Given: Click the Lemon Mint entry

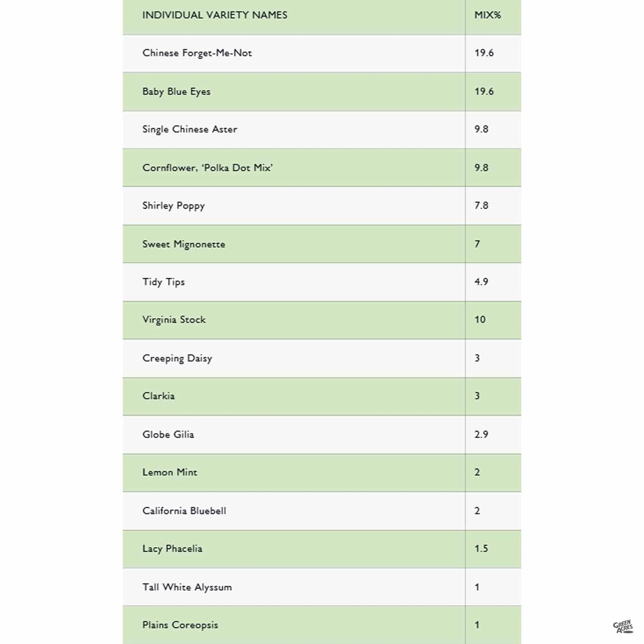Looking at the screenshot, I should pyautogui.click(x=170, y=472).
